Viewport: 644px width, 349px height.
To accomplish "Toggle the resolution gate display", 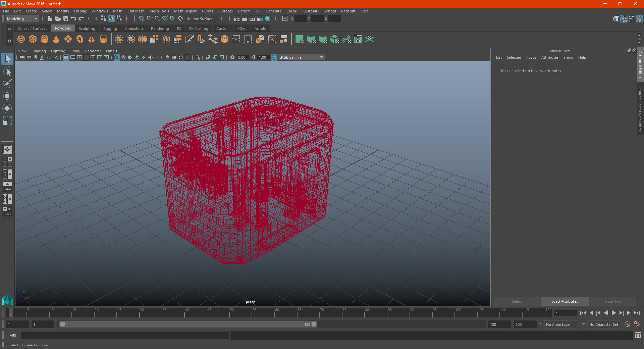I will tap(79, 57).
